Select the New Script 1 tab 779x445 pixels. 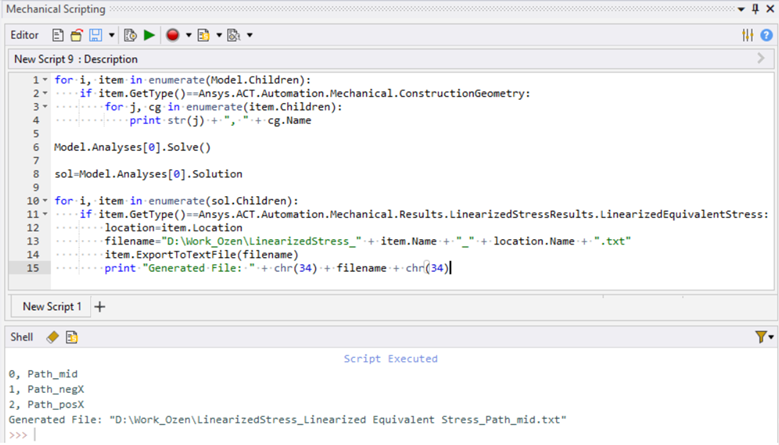pos(52,306)
